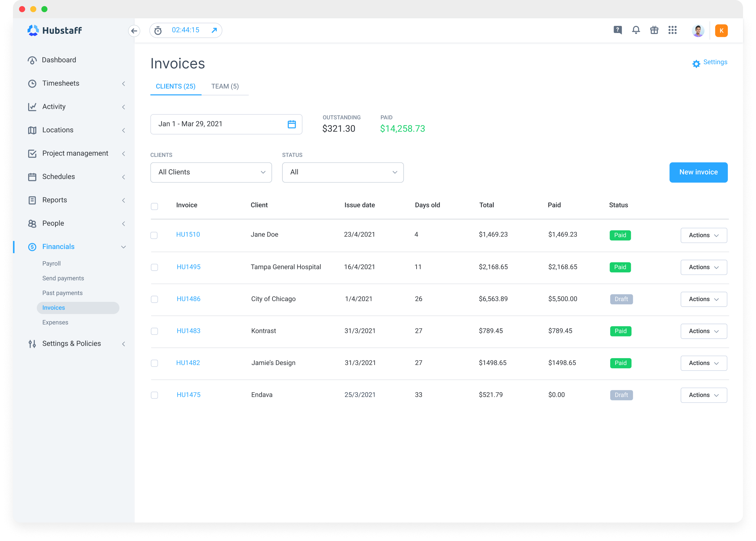Open the notification bell
This screenshot has height=541, width=756.
(636, 30)
